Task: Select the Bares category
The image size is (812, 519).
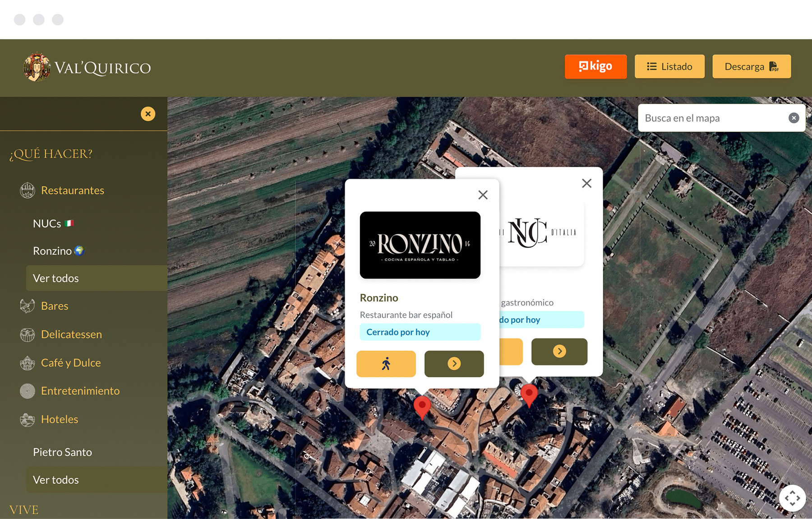Action: tap(55, 306)
